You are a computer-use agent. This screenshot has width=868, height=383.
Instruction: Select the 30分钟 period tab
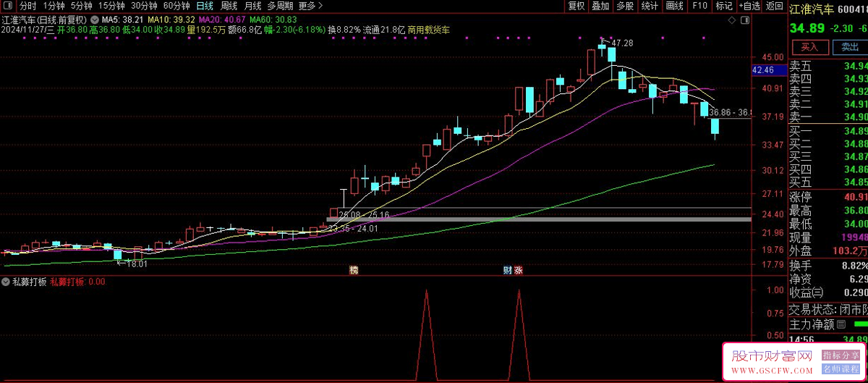pos(144,6)
